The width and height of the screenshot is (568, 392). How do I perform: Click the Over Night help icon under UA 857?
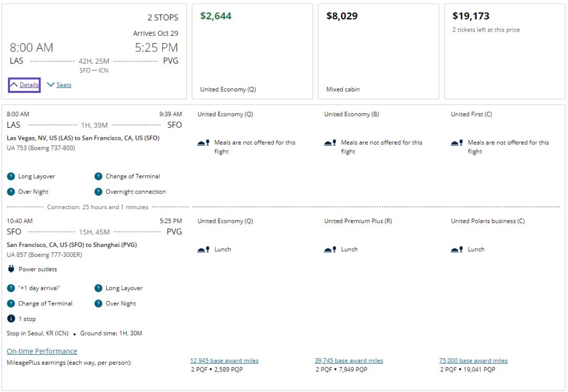pyautogui.click(x=98, y=303)
